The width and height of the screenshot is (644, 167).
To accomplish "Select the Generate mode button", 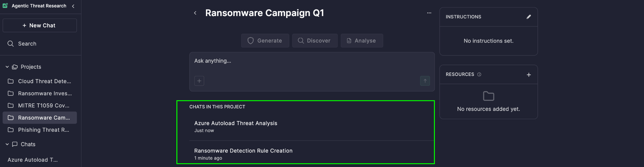I will pyautogui.click(x=265, y=41).
